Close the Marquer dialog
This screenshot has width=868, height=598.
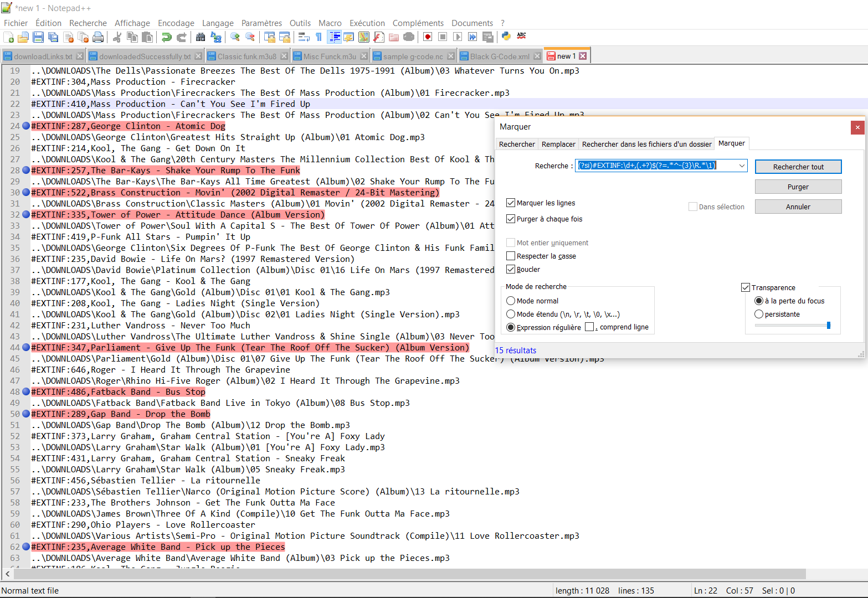tap(857, 127)
